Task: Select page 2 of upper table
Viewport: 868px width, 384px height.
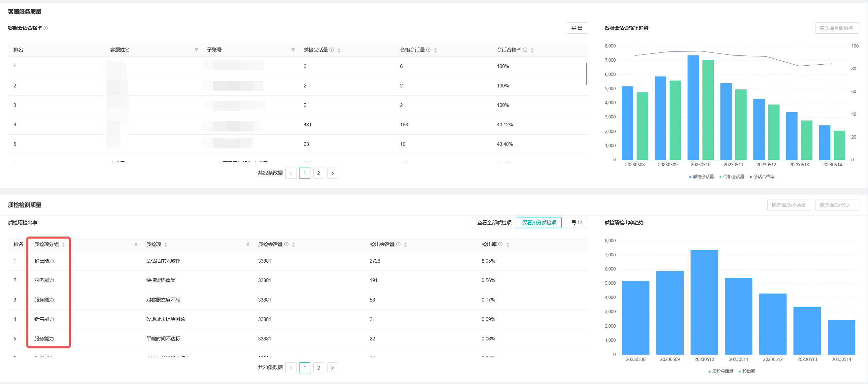Action: pyautogui.click(x=318, y=173)
